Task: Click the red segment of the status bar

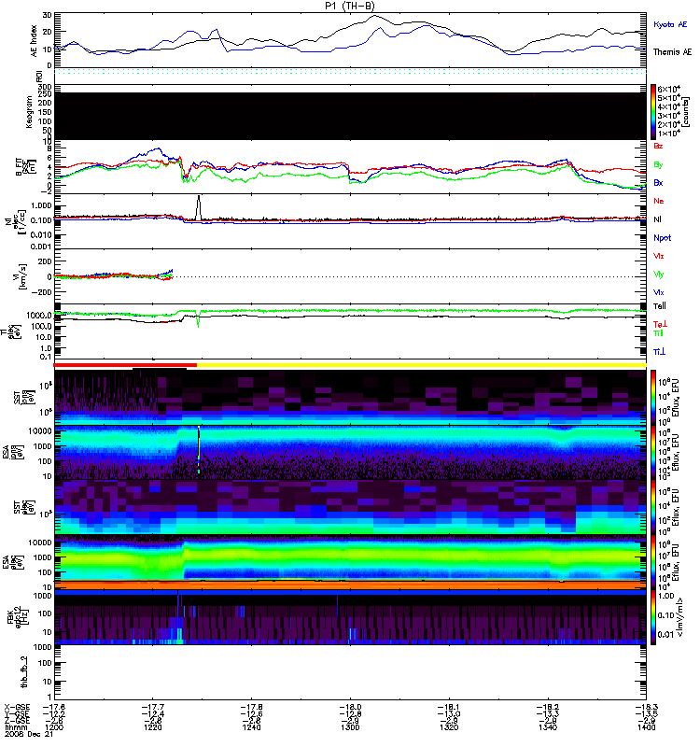Action: coord(125,365)
